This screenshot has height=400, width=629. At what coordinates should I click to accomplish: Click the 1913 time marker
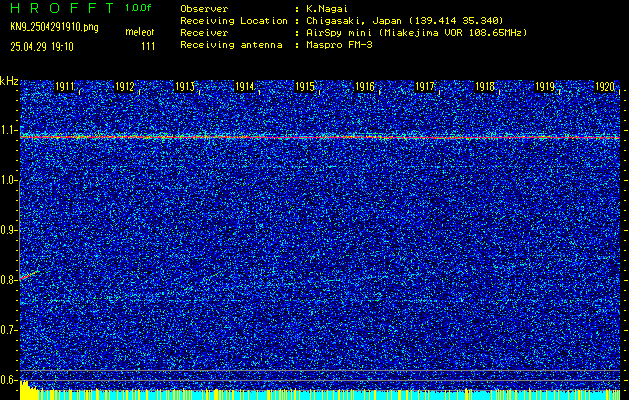(185, 87)
